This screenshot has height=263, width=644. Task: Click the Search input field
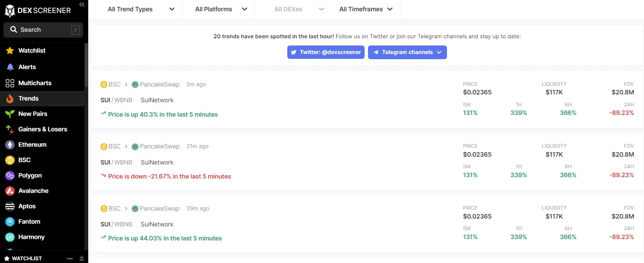point(43,30)
